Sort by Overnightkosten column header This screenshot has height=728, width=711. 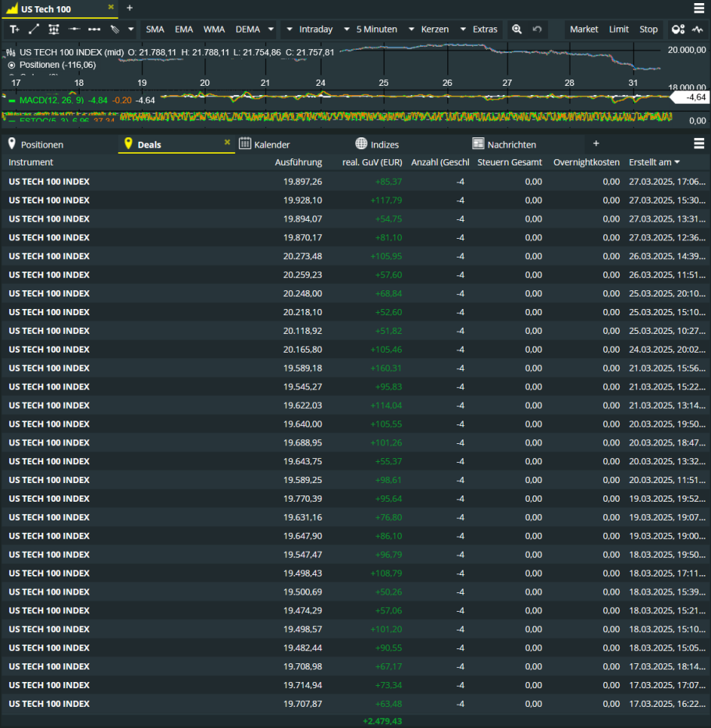tap(586, 162)
